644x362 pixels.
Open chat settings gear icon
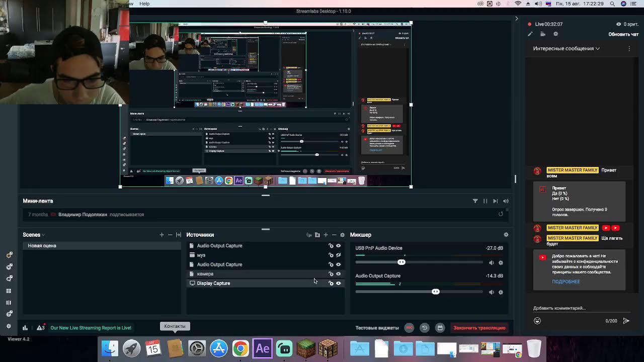pyautogui.click(x=555, y=34)
